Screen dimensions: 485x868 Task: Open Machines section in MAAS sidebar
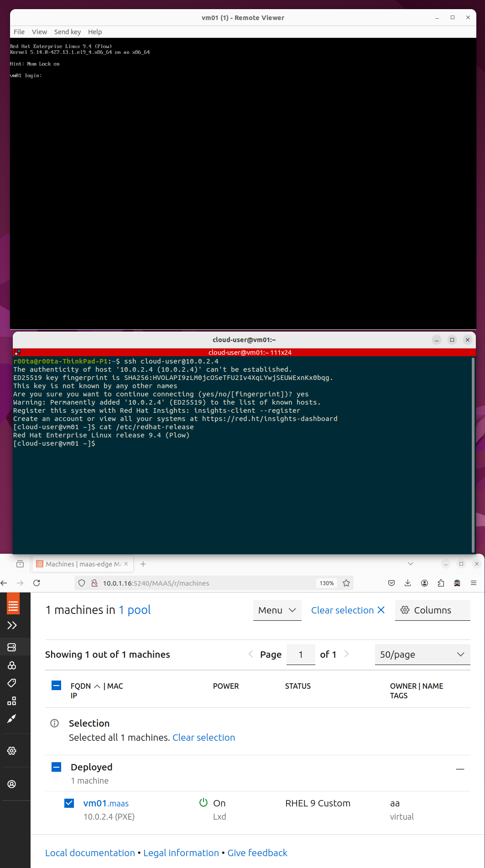pyautogui.click(x=12, y=647)
